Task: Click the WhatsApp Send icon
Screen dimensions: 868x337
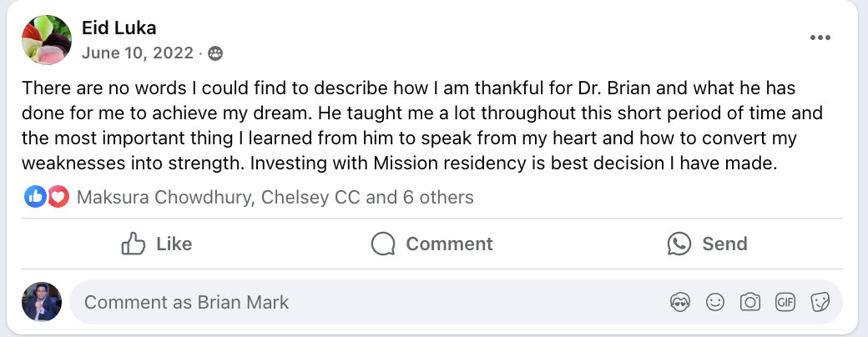Action: 679,244
